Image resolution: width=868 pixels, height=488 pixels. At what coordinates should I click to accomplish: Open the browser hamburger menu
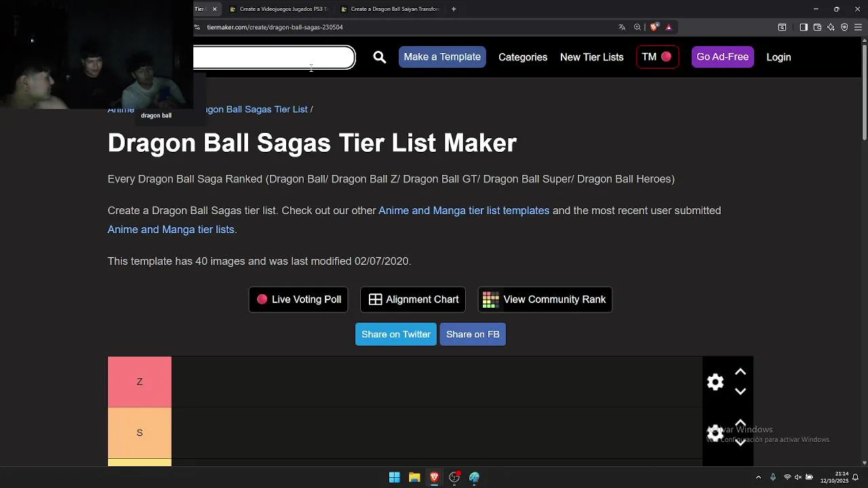click(858, 27)
